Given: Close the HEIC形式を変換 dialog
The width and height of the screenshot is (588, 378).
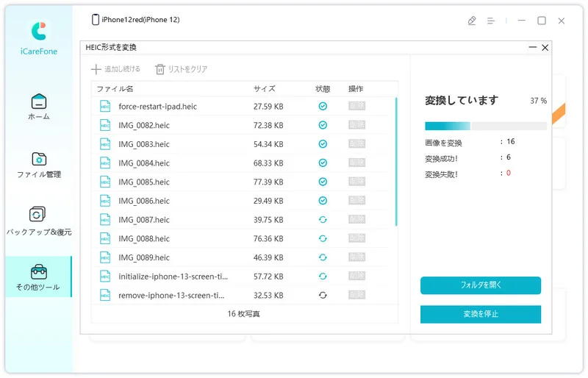Looking at the screenshot, I should (x=545, y=48).
